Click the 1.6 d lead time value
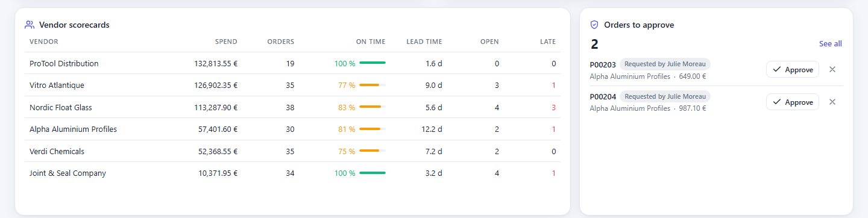This screenshot has width=868, height=218. [x=433, y=63]
